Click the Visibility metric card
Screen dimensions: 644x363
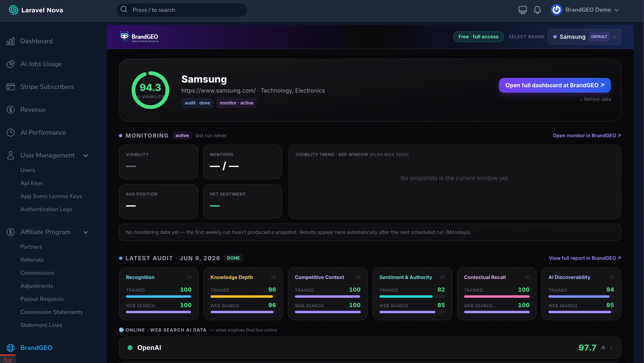159,162
